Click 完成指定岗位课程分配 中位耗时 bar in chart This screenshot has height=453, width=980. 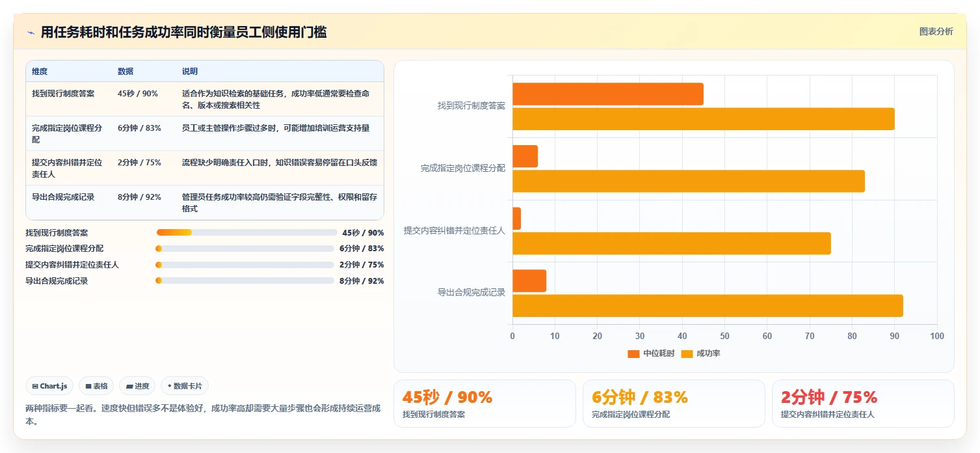pyautogui.click(x=525, y=156)
